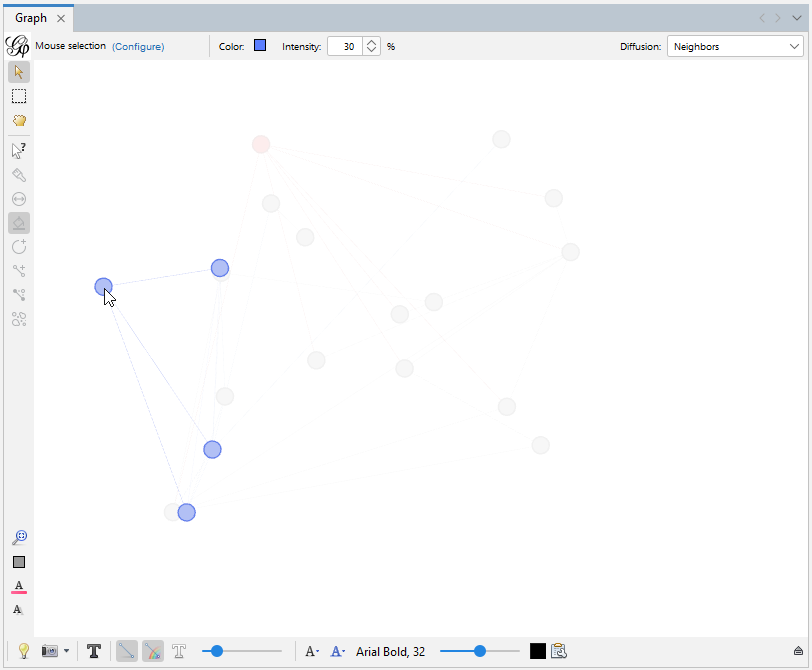The width and height of the screenshot is (812, 670).
Task: Toggle node labels with the T icon
Action: 94,651
